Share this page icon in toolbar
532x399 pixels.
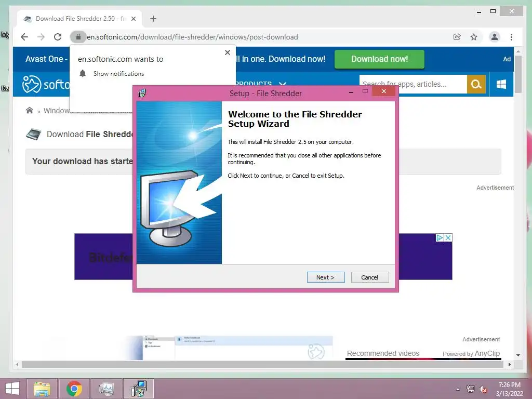pos(457,37)
